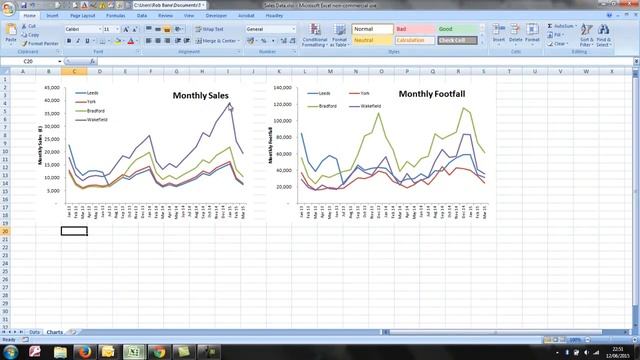
Task: Toggle bottom align (highlighted)
Action: (167, 29)
